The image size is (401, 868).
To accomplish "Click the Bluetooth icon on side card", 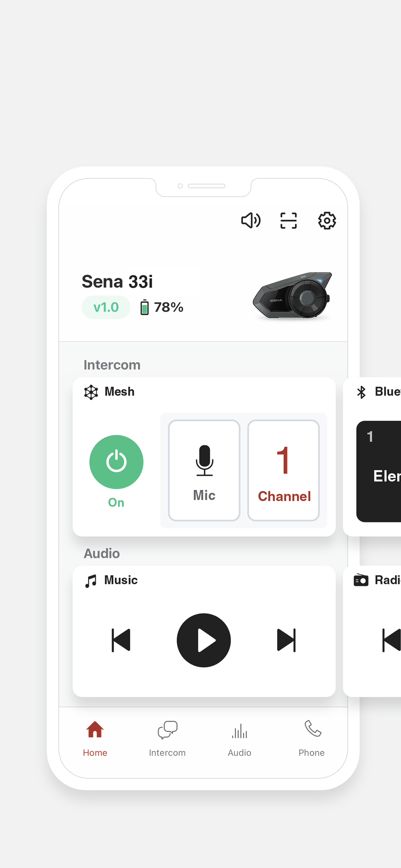I will (x=361, y=392).
